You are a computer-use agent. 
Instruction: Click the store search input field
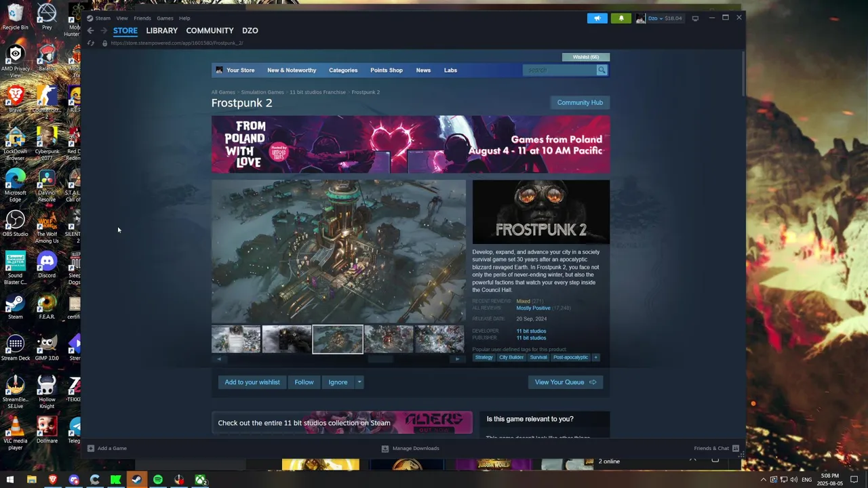coord(559,70)
